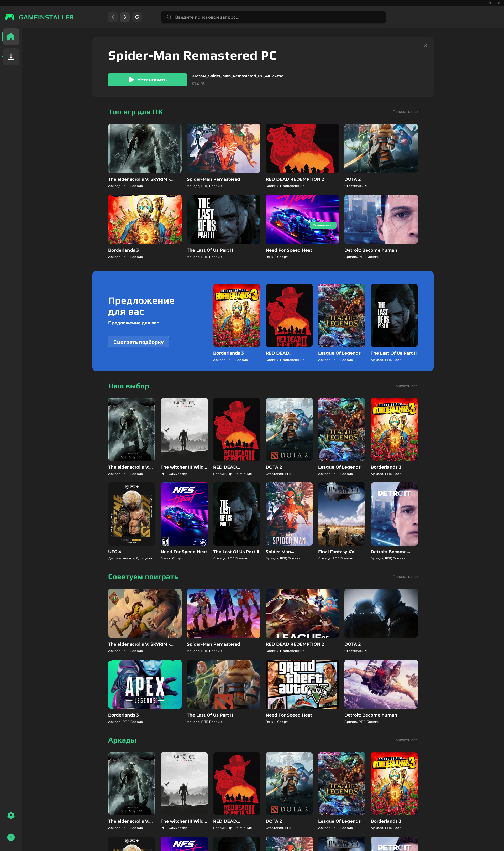504x851 pixels.
Task: Open DOTA 2 cover in Наш выбор
Action: click(289, 429)
